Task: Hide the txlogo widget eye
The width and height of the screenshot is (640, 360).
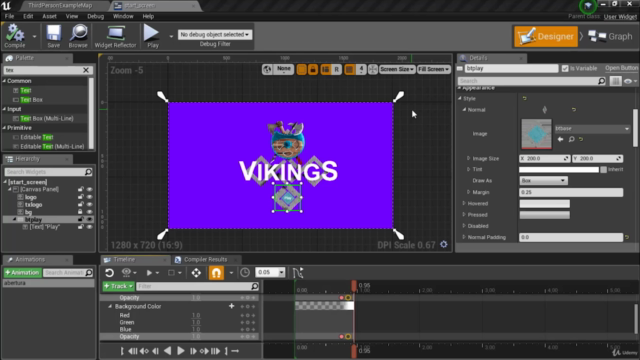Action: pyautogui.click(x=89, y=204)
